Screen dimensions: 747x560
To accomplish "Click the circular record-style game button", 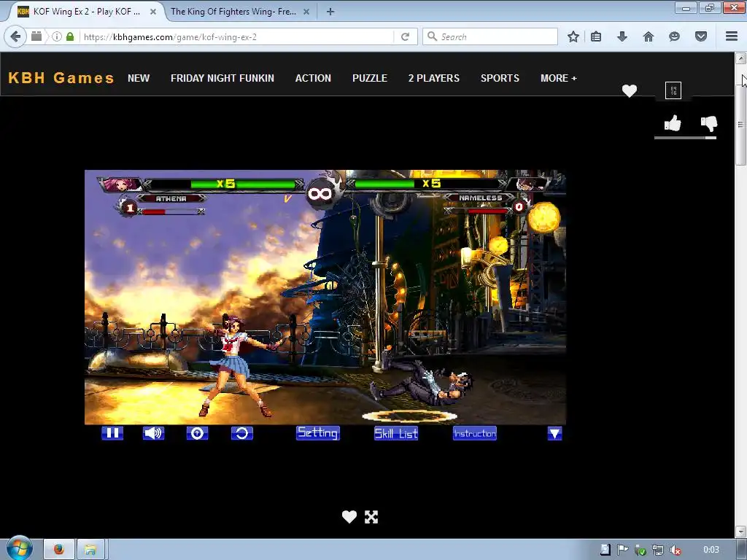I will [x=197, y=433].
